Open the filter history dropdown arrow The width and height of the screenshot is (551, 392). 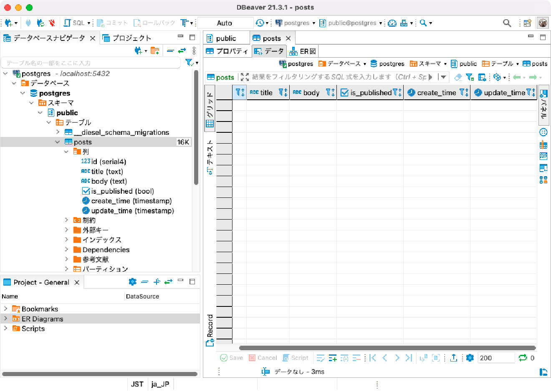443,77
